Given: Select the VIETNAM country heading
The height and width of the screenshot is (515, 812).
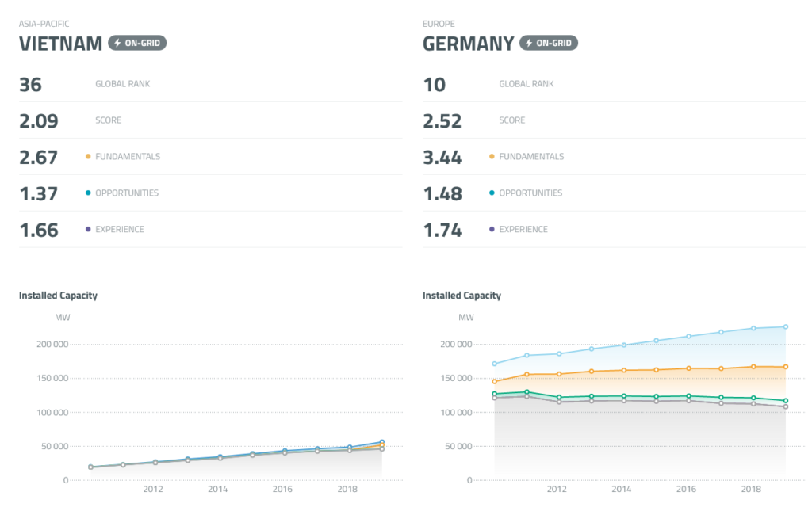Looking at the screenshot, I should (x=60, y=44).
